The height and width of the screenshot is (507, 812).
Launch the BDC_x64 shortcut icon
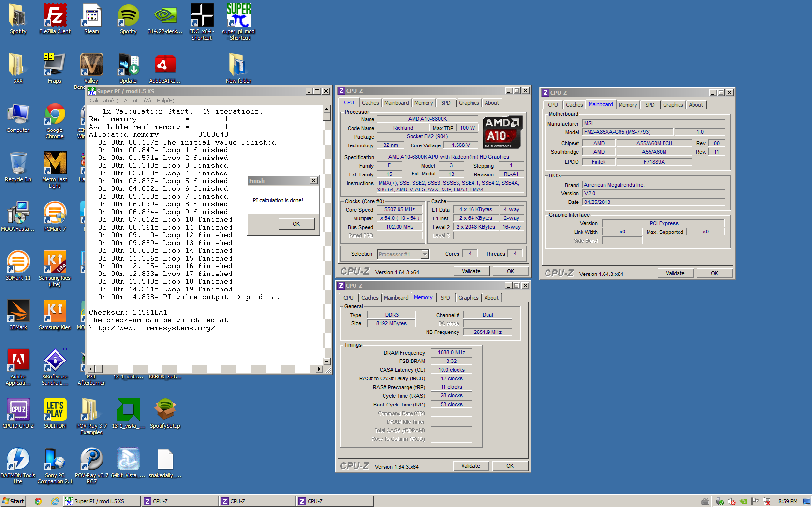point(202,22)
